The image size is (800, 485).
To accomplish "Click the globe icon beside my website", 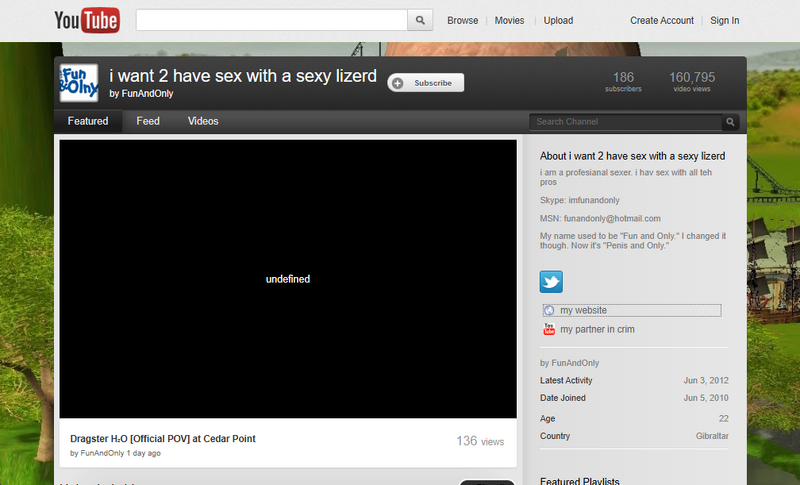I will pos(549,310).
